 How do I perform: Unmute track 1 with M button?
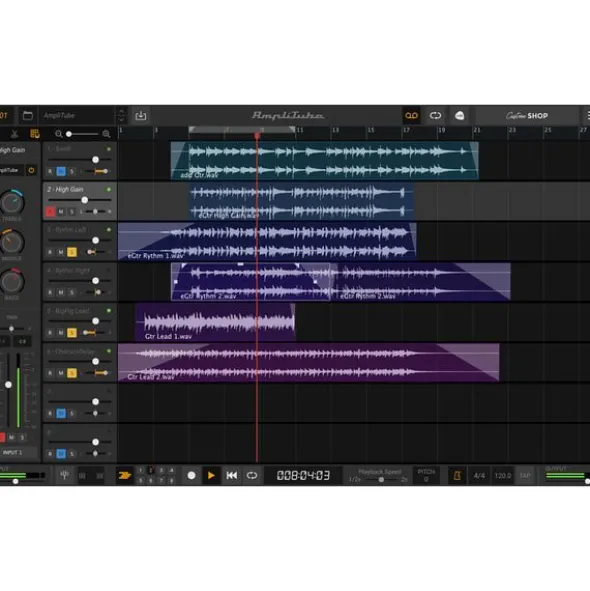click(61, 171)
